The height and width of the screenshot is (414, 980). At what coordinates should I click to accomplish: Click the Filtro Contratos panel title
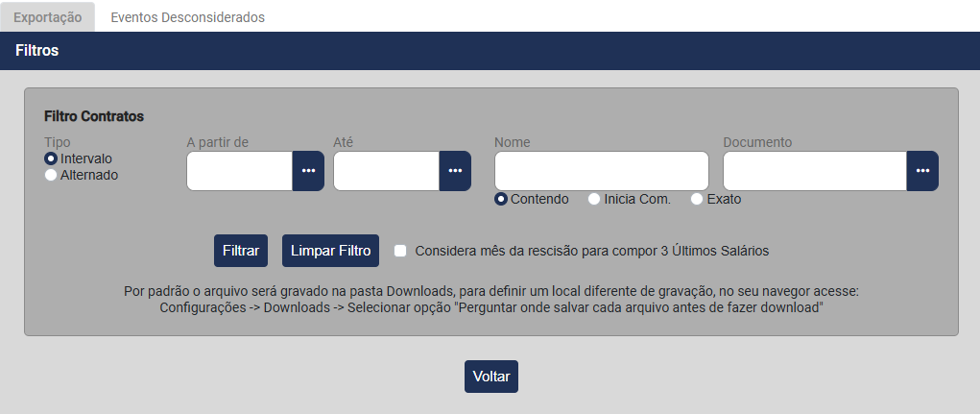point(94,116)
